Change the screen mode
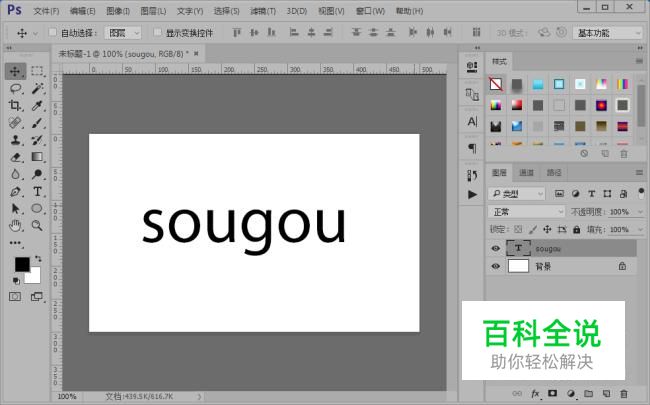This screenshot has height=405, width=650. pyautogui.click(x=37, y=296)
